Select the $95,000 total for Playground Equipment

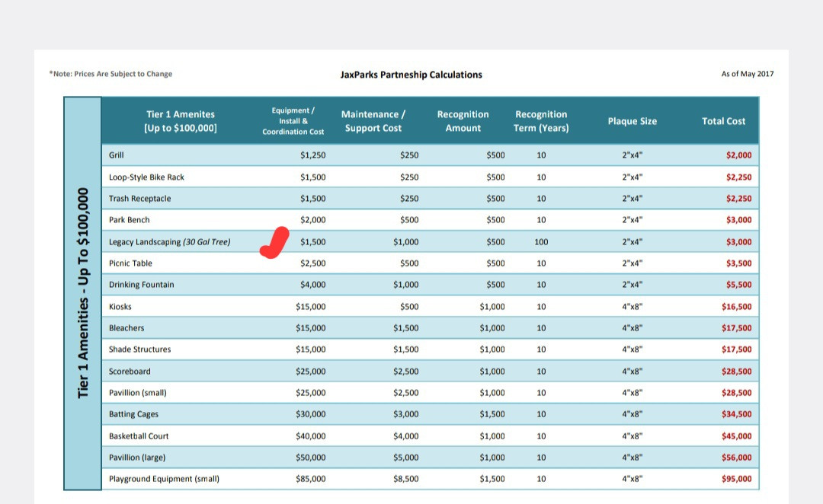click(736, 479)
